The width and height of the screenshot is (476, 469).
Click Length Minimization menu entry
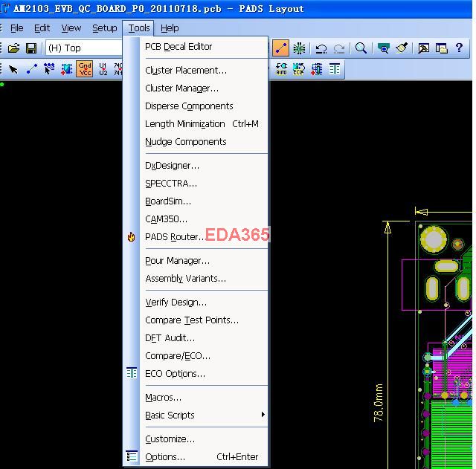click(x=185, y=124)
